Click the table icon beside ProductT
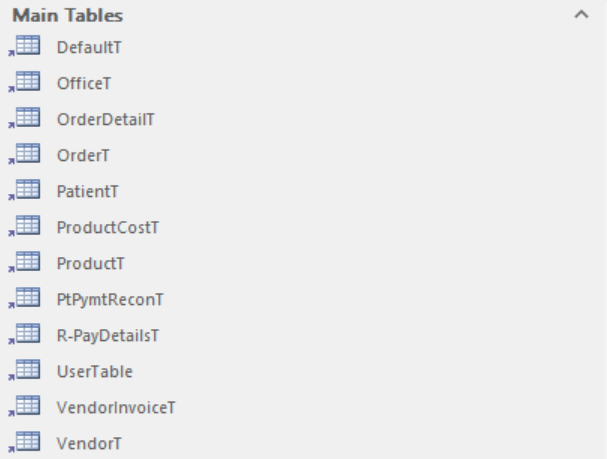 click(27, 262)
